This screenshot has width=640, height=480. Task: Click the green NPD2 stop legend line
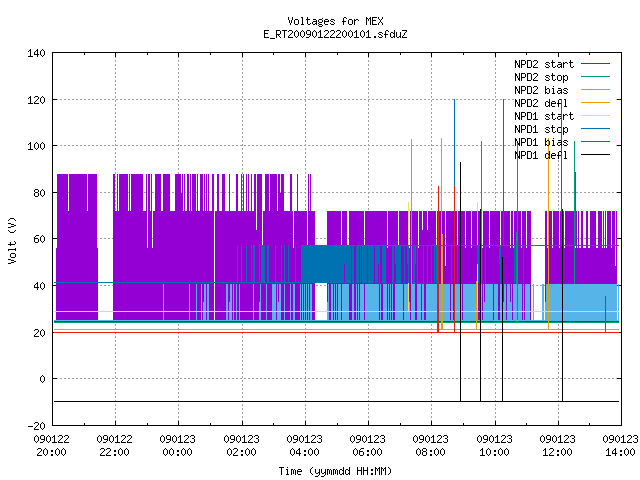click(595, 77)
